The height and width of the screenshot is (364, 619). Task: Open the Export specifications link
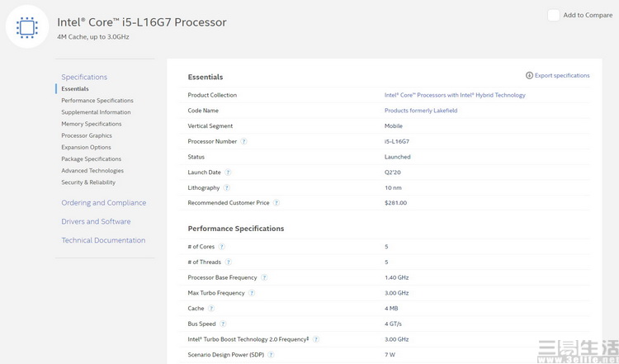click(x=562, y=75)
